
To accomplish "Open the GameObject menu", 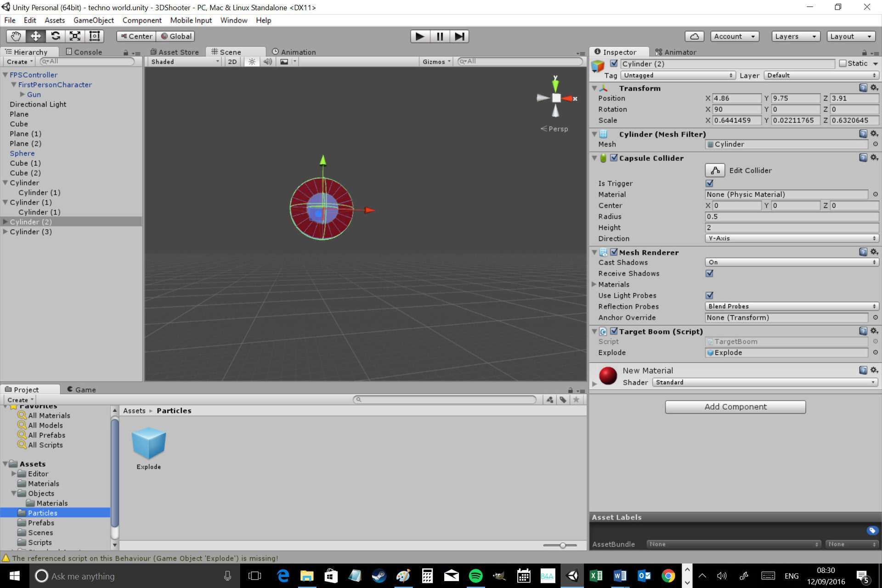I will pyautogui.click(x=93, y=20).
